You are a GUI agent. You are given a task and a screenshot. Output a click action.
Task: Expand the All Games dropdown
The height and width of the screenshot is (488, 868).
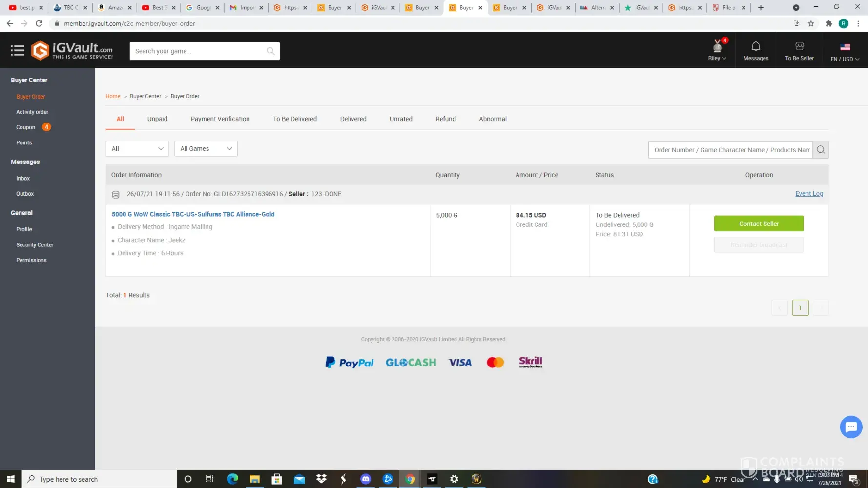(x=206, y=149)
